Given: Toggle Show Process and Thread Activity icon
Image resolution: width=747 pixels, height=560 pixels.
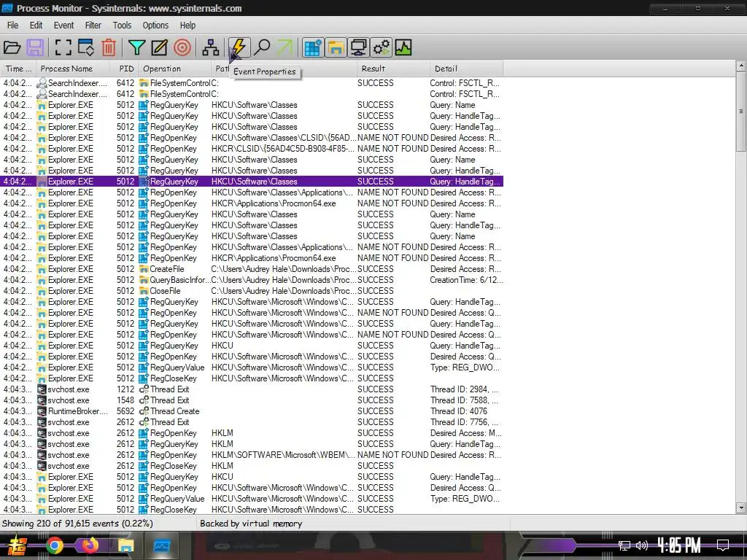Looking at the screenshot, I should point(382,47).
